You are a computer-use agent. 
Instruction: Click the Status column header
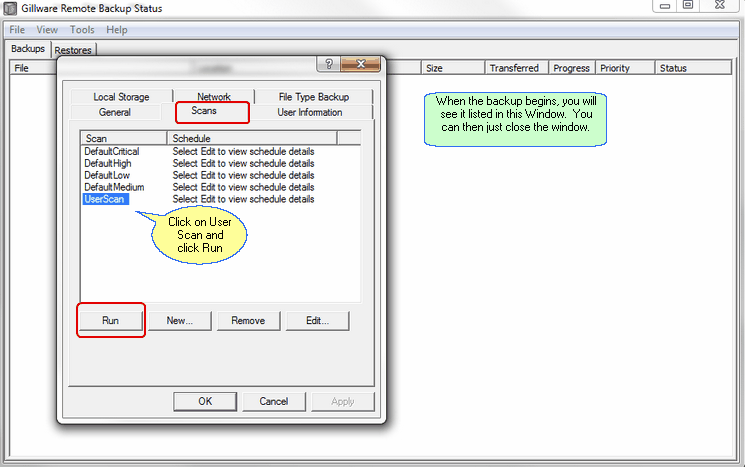click(x=693, y=68)
